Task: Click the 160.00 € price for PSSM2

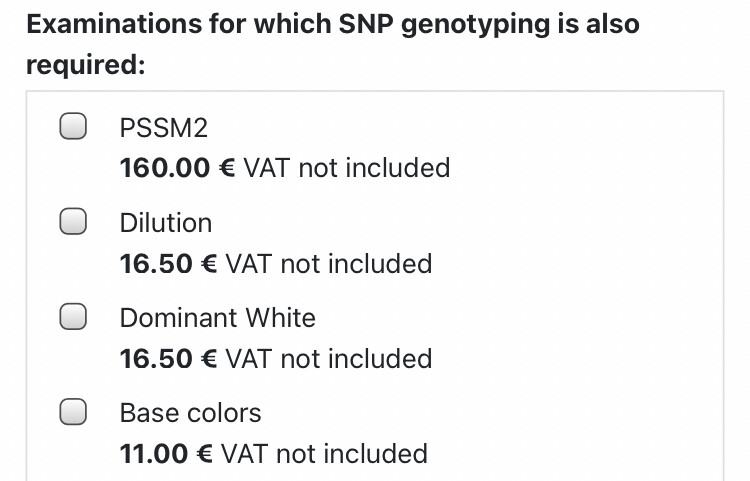Action: (164, 168)
